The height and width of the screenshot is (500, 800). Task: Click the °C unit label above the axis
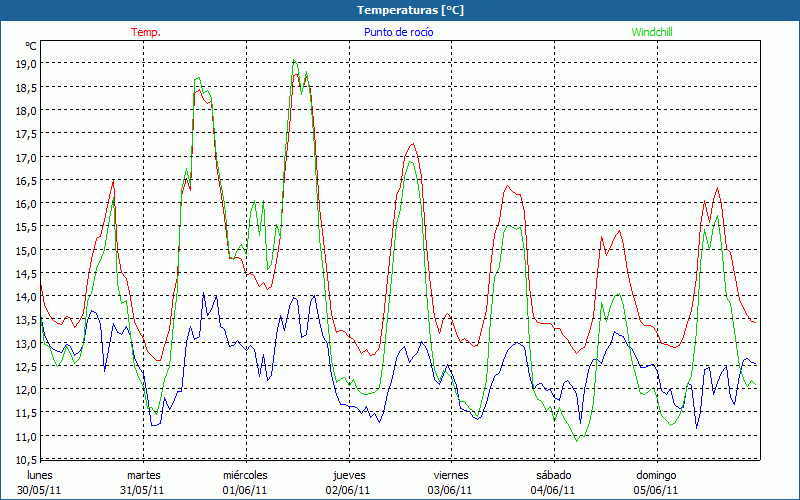31,46
